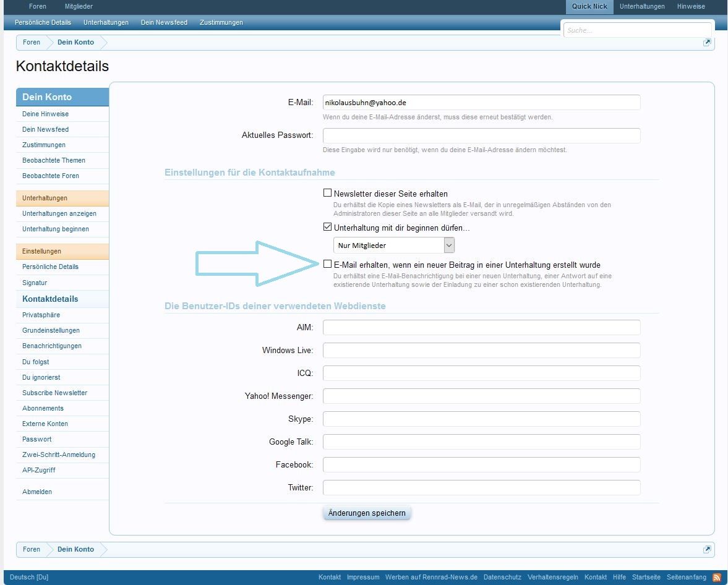Enable the newsletter checkbox
The image size is (728, 585).
[x=328, y=193]
